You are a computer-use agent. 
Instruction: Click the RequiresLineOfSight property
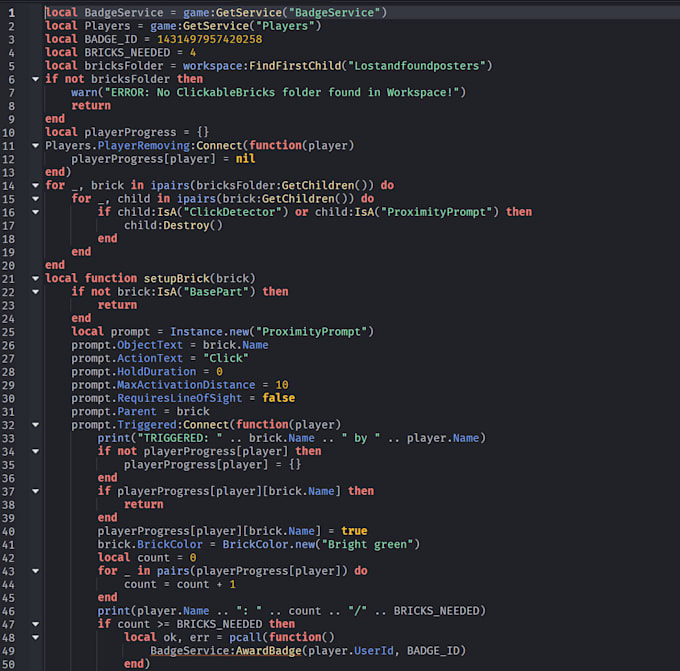pyautogui.click(x=180, y=399)
